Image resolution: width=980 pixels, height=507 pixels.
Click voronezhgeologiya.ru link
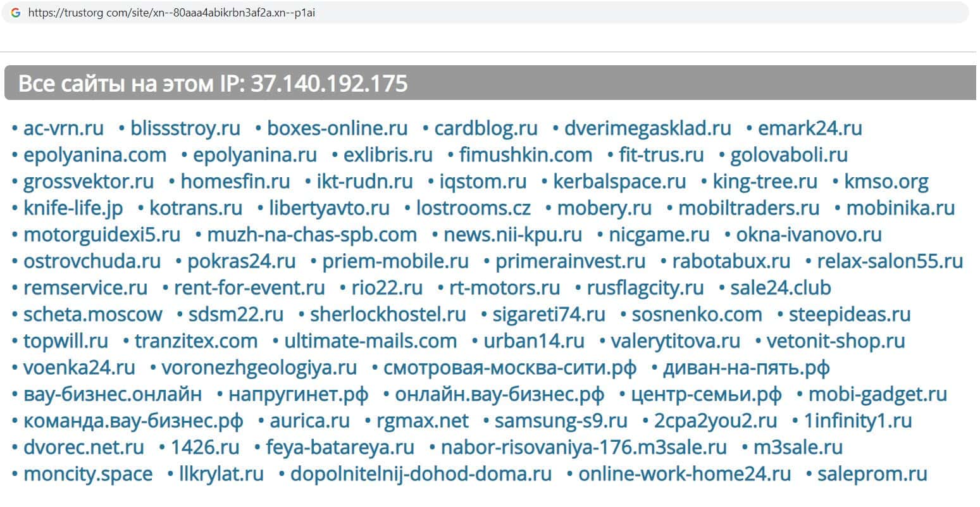pyautogui.click(x=259, y=368)
